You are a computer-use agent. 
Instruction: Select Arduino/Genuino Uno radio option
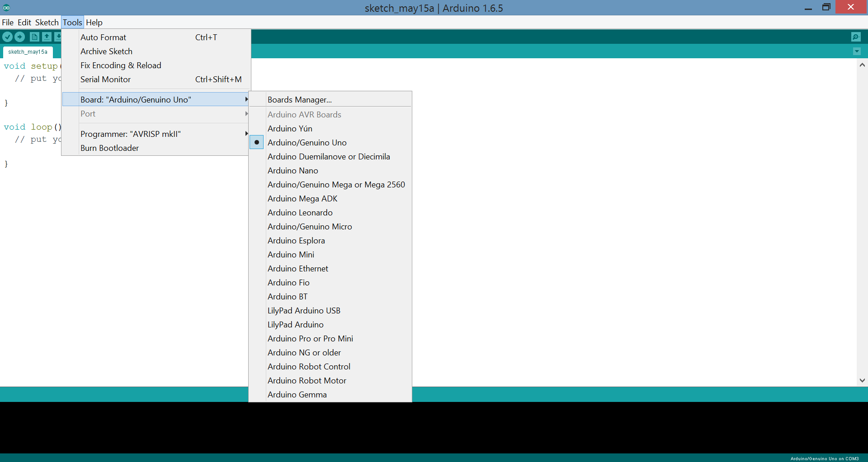click(330, 143)
